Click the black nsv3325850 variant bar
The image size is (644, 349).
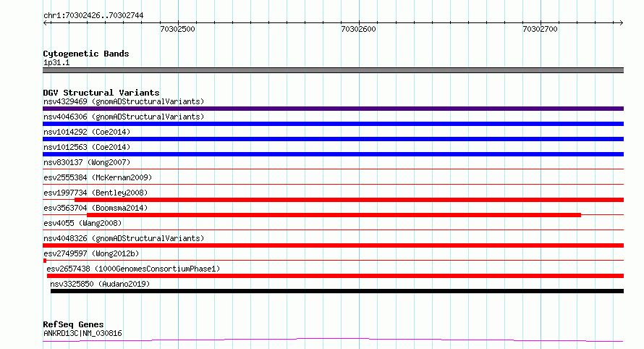pos(337,291)
